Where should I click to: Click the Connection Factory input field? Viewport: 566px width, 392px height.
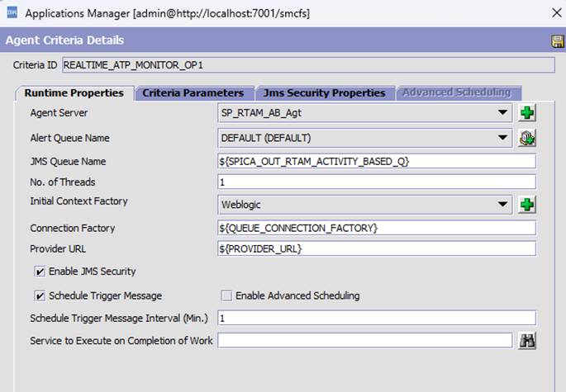point(376,228)
